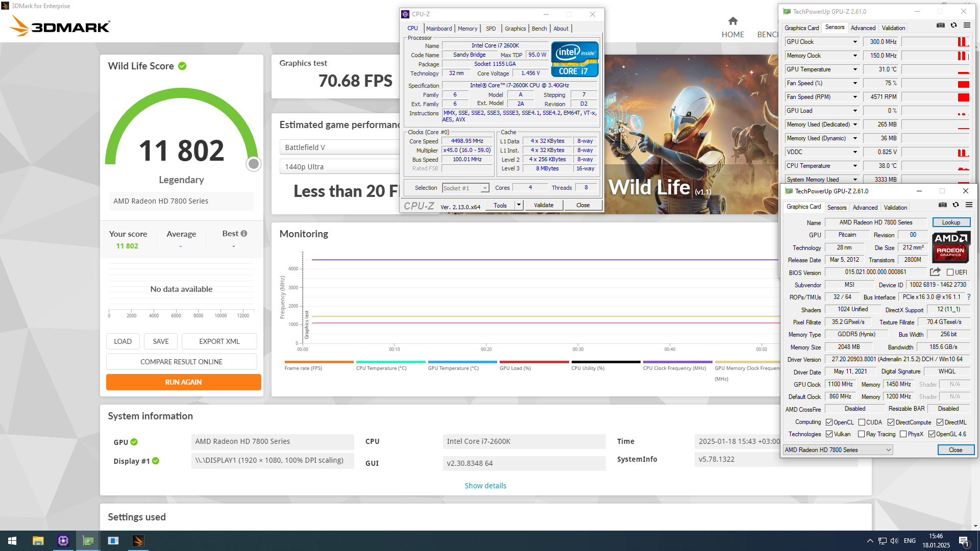Screen dimensions: 980x551
Task: Click the CPU-Z taskbar icon
Action: [x=63, y=541]
